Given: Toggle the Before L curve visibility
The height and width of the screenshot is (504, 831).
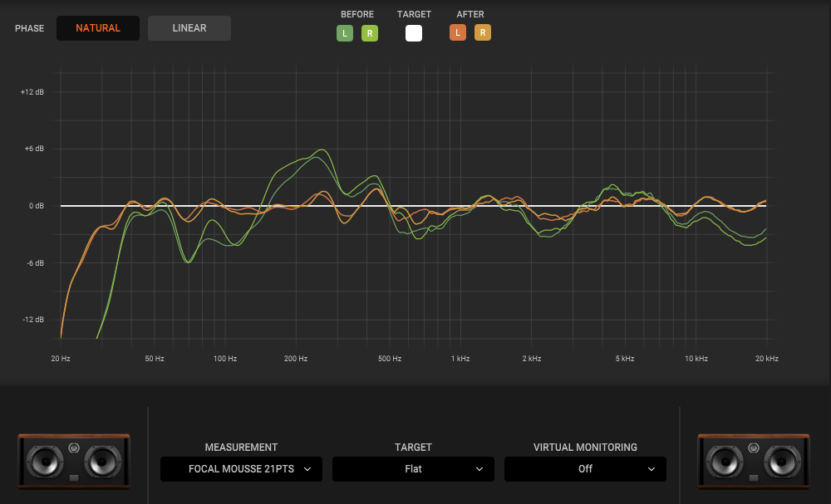Looking at the screenshot, I should coord(345,33).
